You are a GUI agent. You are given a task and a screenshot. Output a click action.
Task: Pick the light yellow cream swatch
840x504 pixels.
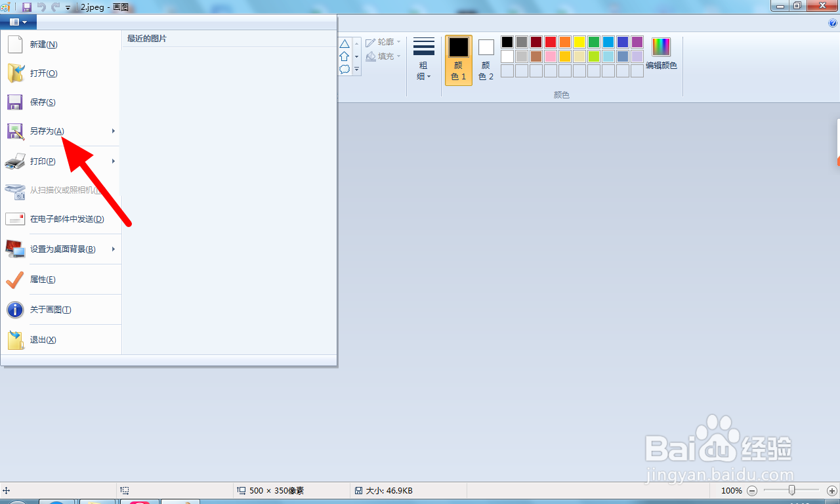(579, 56)
